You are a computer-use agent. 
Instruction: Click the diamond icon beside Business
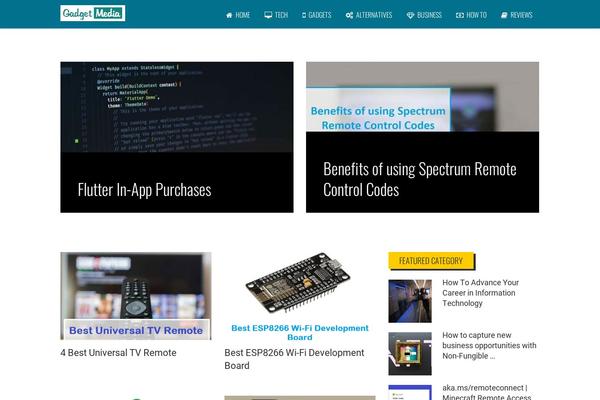pyautogui.click(x=410, y=15)
